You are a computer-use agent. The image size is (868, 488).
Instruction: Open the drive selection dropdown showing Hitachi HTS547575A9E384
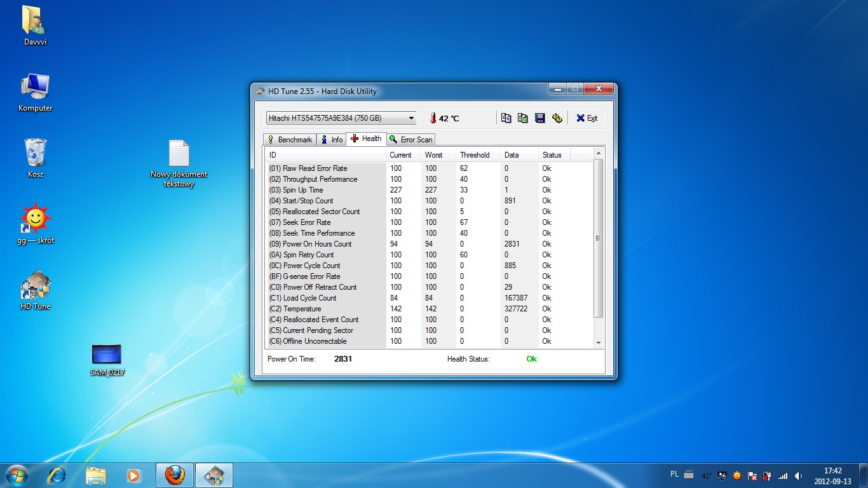tap(411, 118)
